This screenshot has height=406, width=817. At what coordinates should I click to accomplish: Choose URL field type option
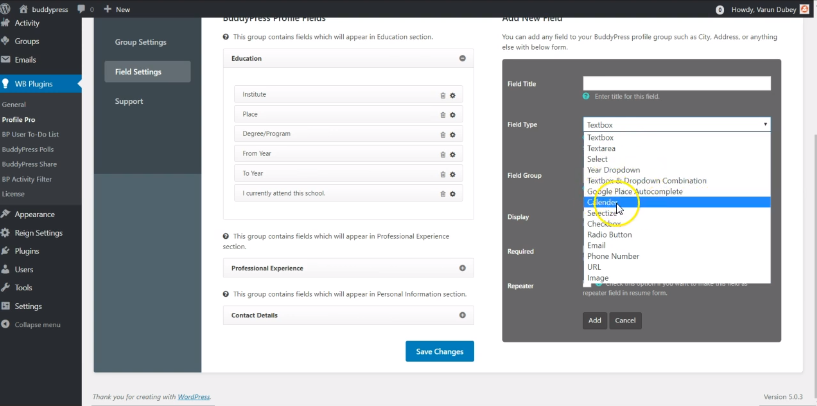point(677,267)
